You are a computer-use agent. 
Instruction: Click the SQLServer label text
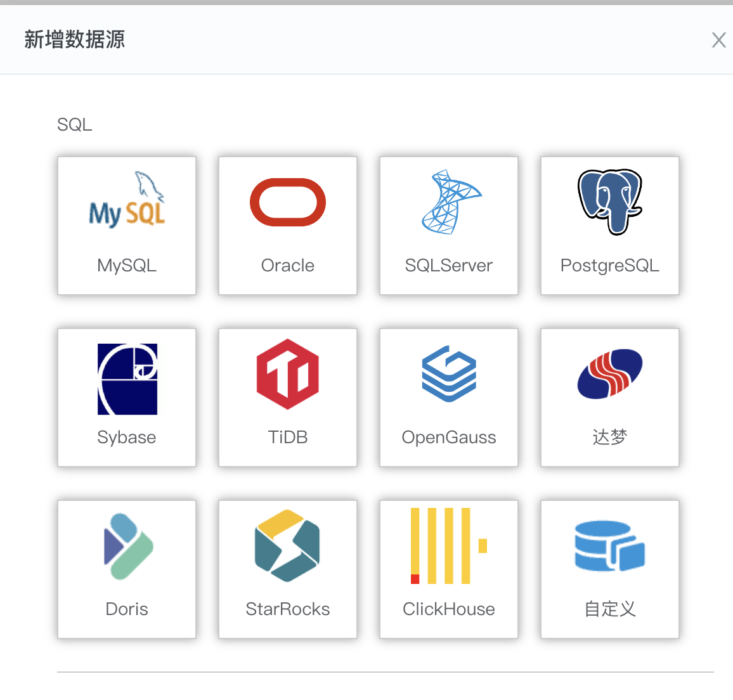click(x=449, y=266)
